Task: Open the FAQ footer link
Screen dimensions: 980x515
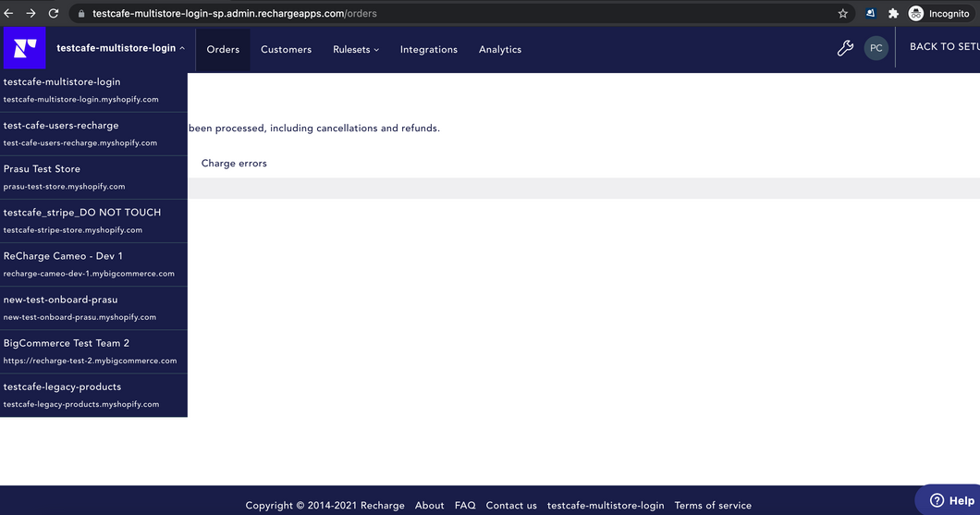Action: [x=465, y=505]
